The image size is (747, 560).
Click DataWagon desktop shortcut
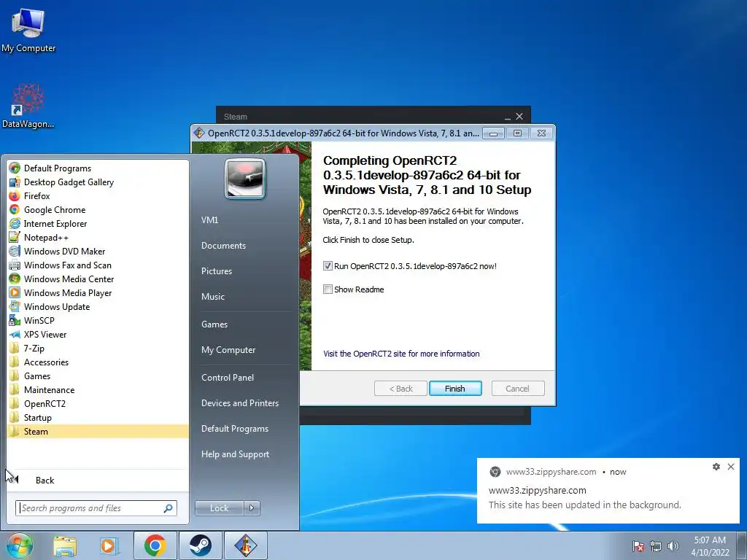[x=28, y=106]
